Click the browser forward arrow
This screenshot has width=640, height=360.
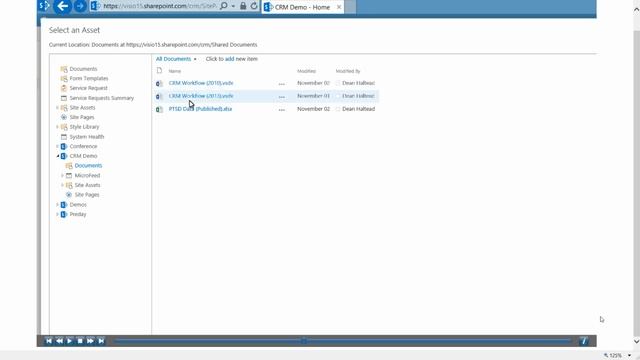coord(80,6)
